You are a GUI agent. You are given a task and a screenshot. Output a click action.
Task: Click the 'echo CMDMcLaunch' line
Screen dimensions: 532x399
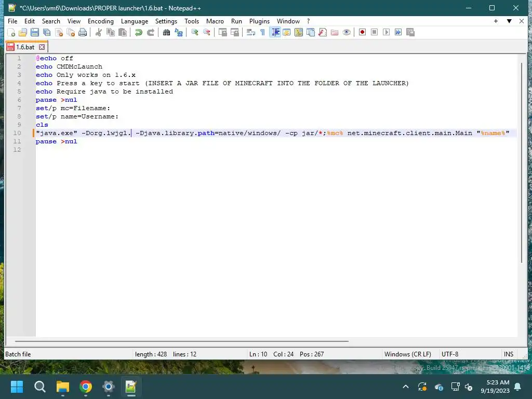coord(69,66)
